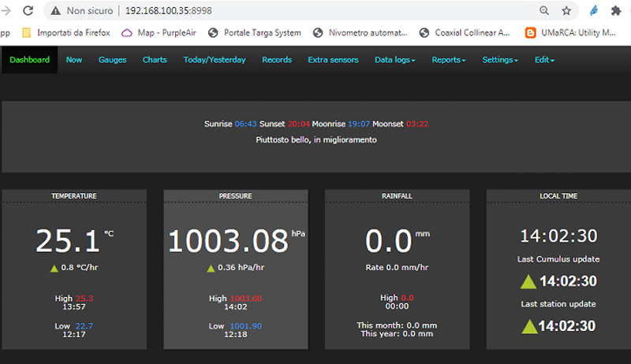View the Records page
Viewport: 631px width, 364px height.
(x=277, y=60)
